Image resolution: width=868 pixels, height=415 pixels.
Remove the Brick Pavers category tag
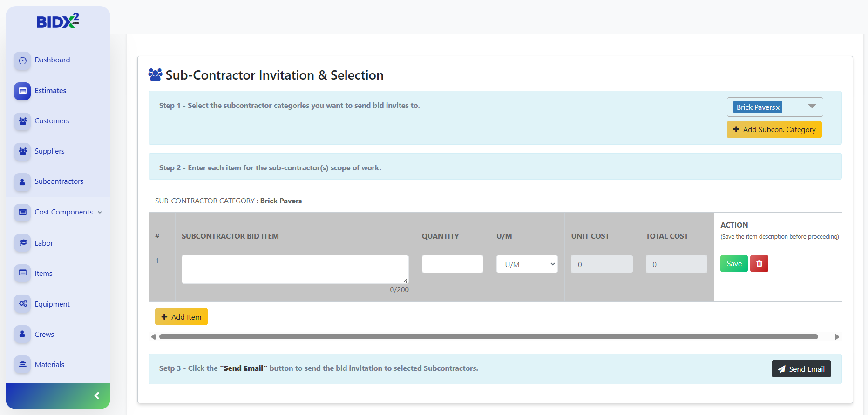pyautogui.click(x=778, y=107)
